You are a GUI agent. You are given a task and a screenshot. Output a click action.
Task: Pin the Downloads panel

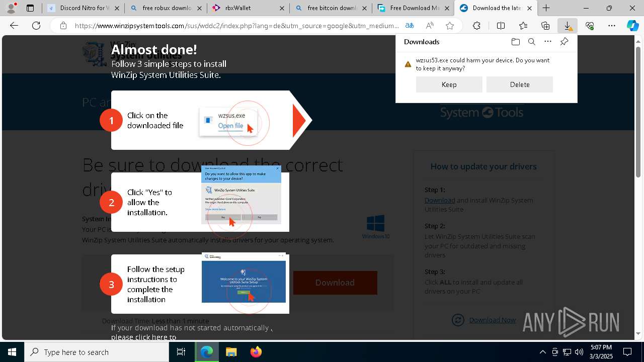[564, 42]
